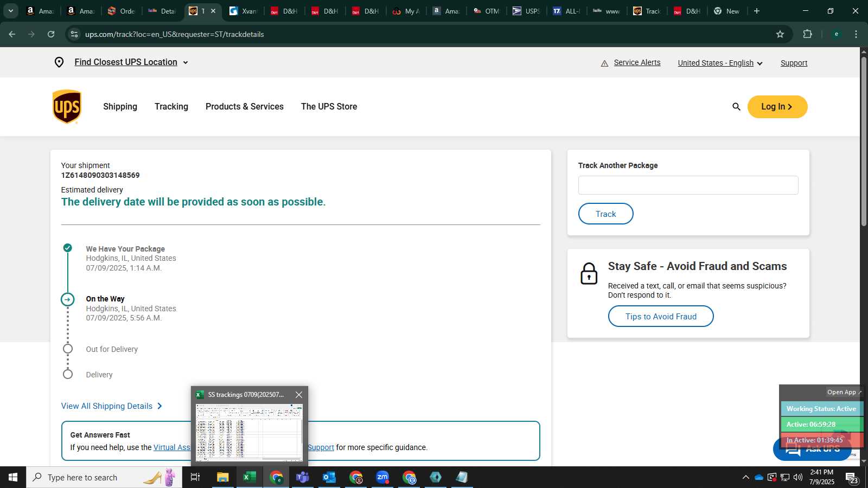This screenshot has height=488, width=868.
Task: Expand View All Shipping Details
Action: pos(112,406)
